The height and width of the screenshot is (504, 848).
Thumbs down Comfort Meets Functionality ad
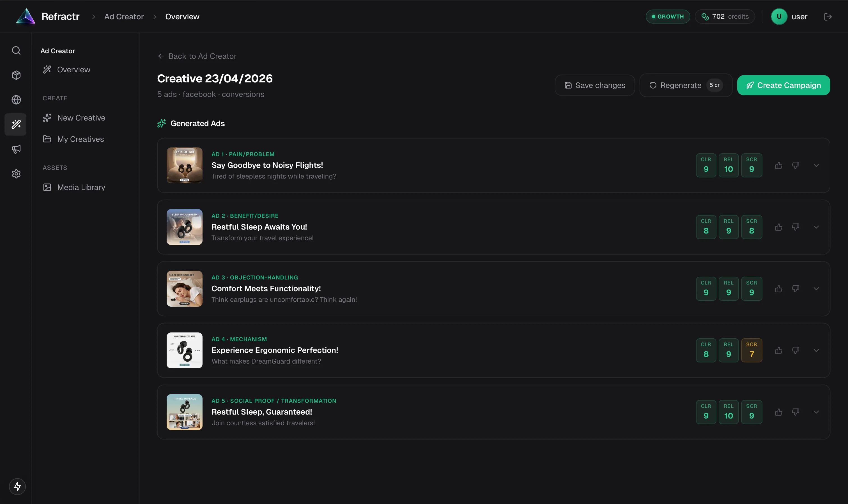click(795, 289)
